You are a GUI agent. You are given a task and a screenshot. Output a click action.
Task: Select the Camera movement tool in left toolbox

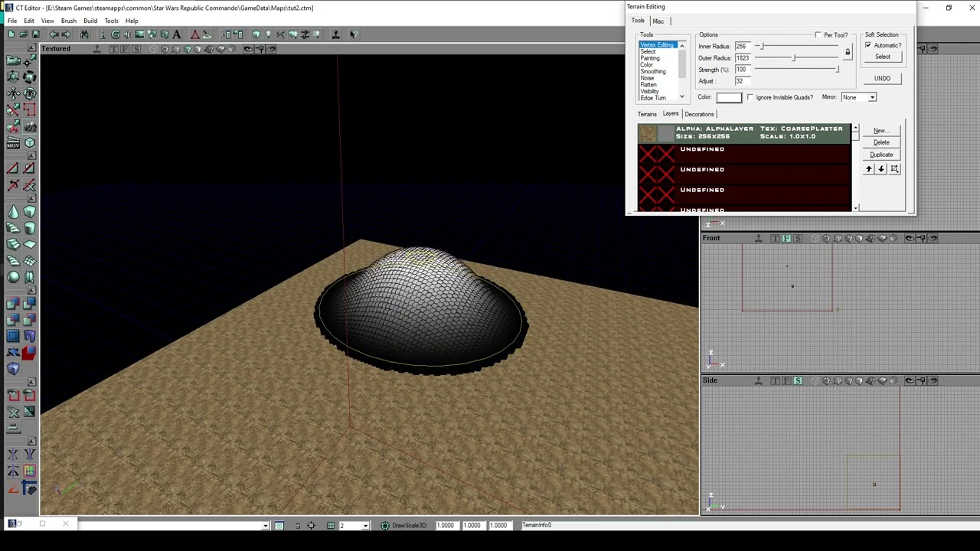12,60
